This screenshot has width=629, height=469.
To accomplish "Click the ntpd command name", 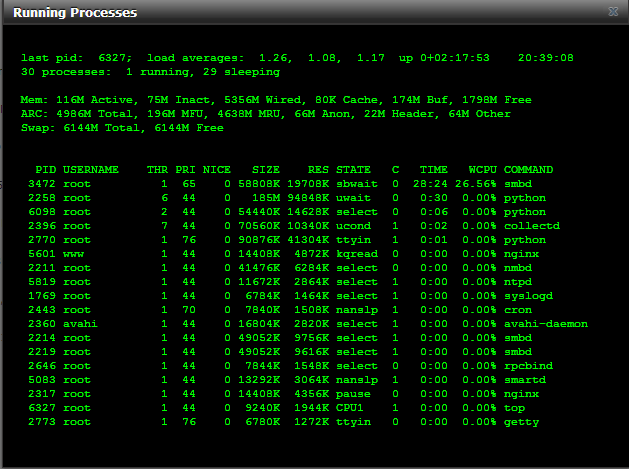I will pos(518,282).
